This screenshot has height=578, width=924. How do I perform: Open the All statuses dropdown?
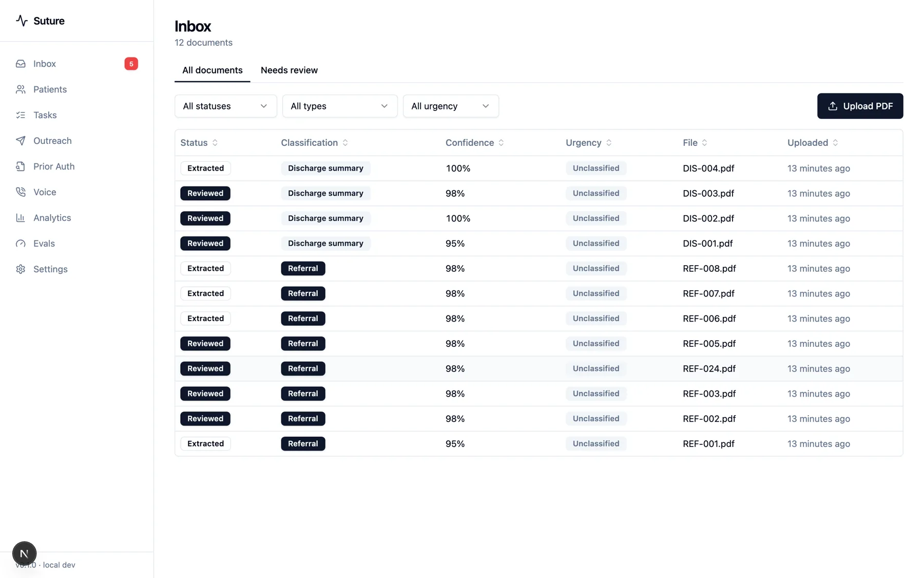pos(225,106)
